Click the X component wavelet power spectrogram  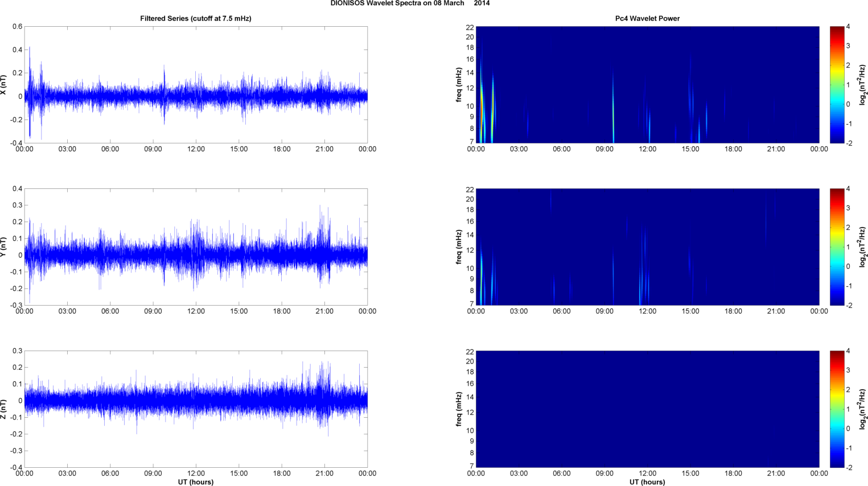coord(647,85)
